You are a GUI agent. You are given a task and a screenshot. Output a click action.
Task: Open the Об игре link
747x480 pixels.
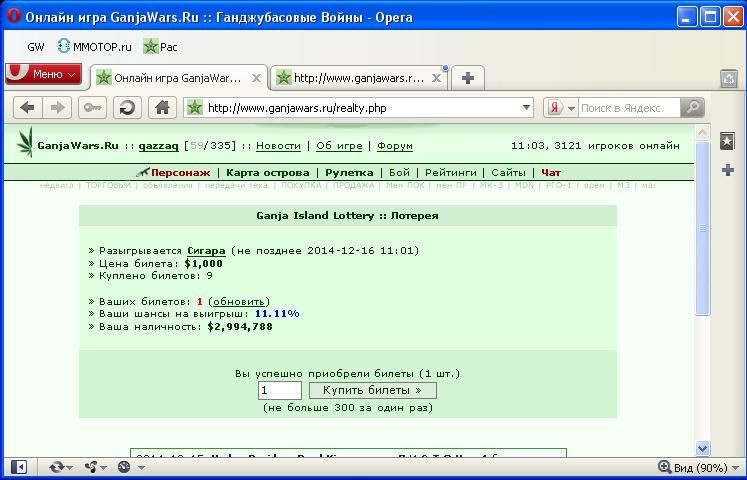tap(339, 146)
